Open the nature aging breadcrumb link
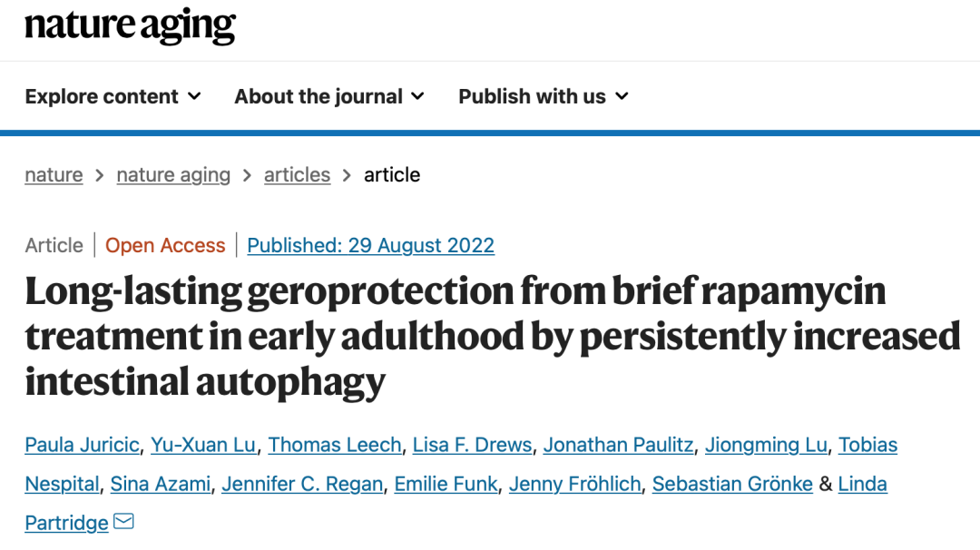 click(x=173, y=174)
